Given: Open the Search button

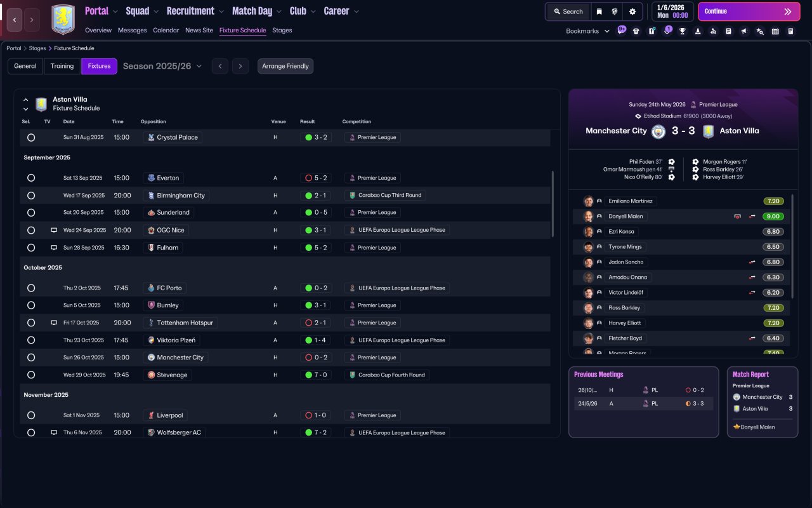Looking at the screenshot, I should click(x=568, y=11).
